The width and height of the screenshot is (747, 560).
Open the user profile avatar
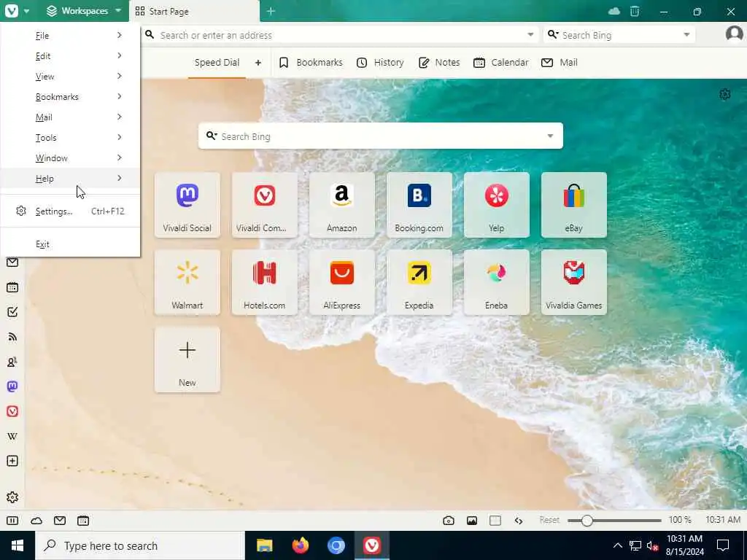tap(734, 34)
